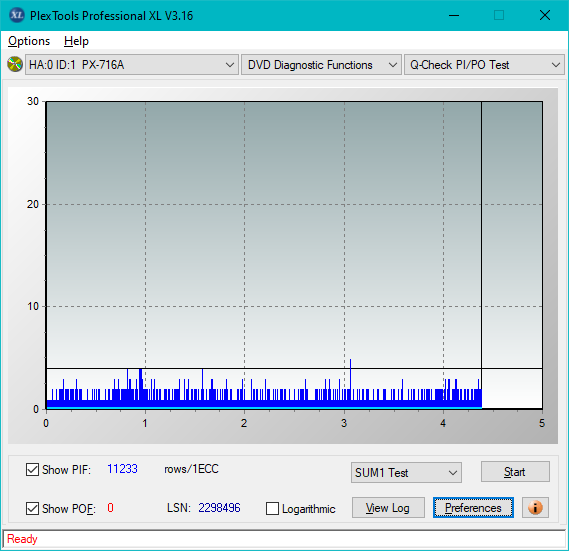Click the Preferences button
This screenshot has width=569, height=551.
click(x=473, y=507)
